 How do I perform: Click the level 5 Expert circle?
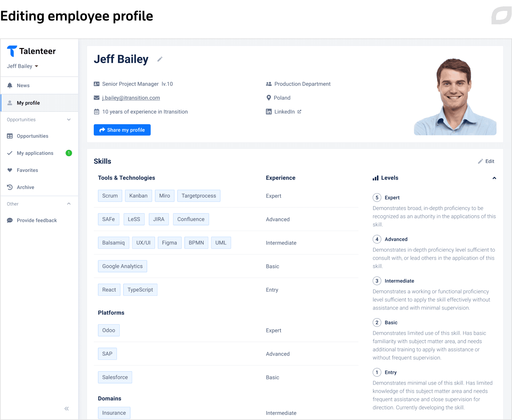coord(377,198)
